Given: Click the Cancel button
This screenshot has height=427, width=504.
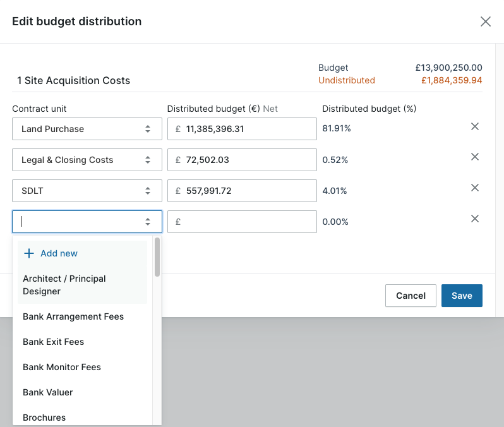Looking at the screenshot, I should 411,296.
